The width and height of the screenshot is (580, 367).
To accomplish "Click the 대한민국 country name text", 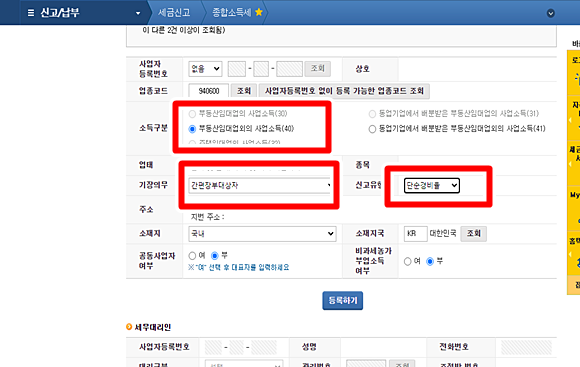I will click(443, 233).
